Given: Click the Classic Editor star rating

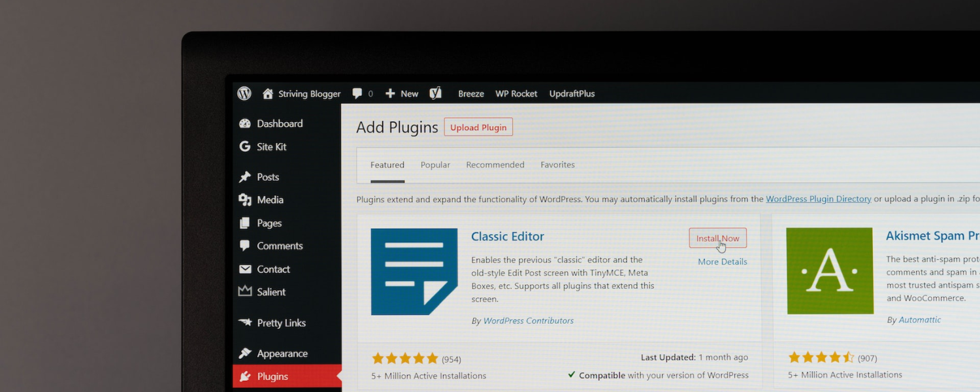Looking at the screenshot, I should point(405,359).
